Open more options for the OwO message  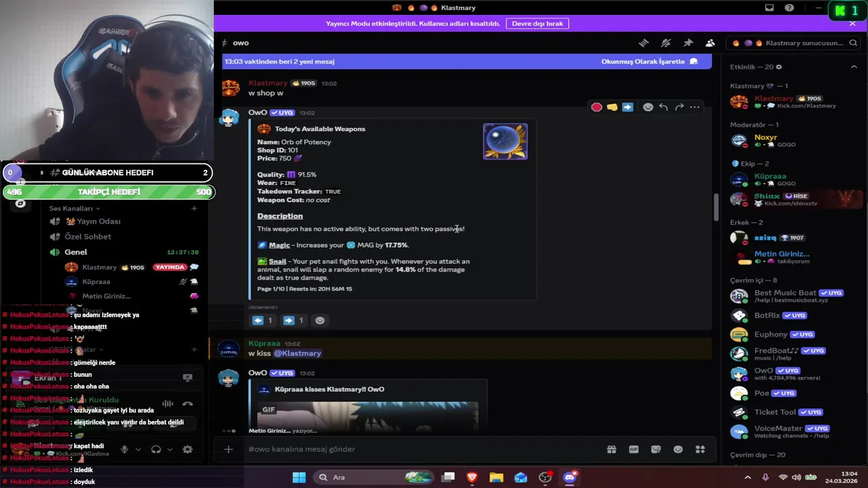[x=695, y=107]
